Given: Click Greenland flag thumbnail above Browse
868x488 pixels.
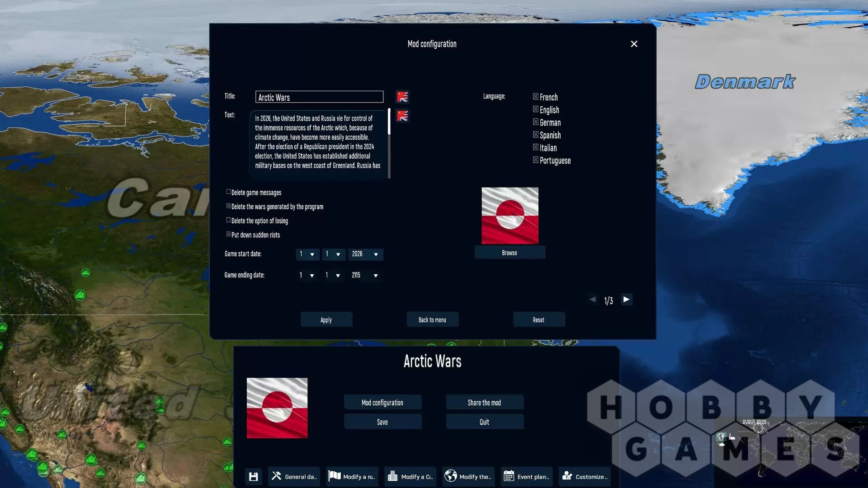Looking at the screenshot, I should tap(510, 216).
